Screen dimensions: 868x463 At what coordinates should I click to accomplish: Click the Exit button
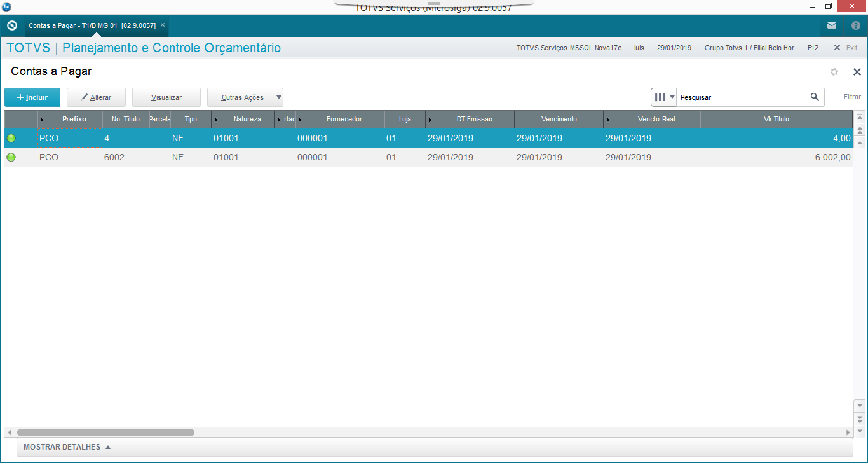click(846, 48)
